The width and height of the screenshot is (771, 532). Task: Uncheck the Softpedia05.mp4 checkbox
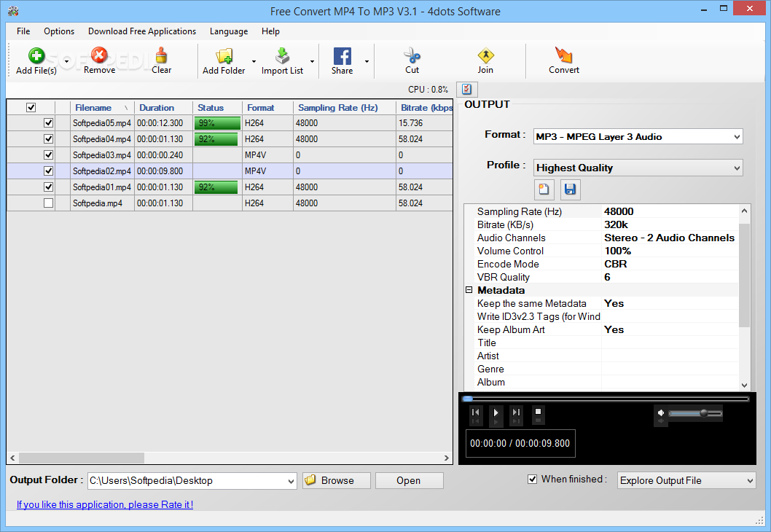tap(49, 123)
